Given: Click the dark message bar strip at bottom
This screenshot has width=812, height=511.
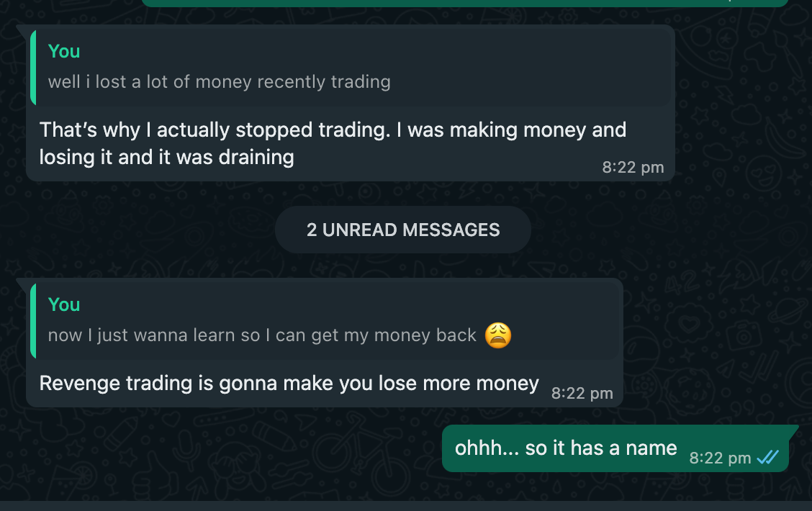Looking at the screenshot, I should [406, 506].
